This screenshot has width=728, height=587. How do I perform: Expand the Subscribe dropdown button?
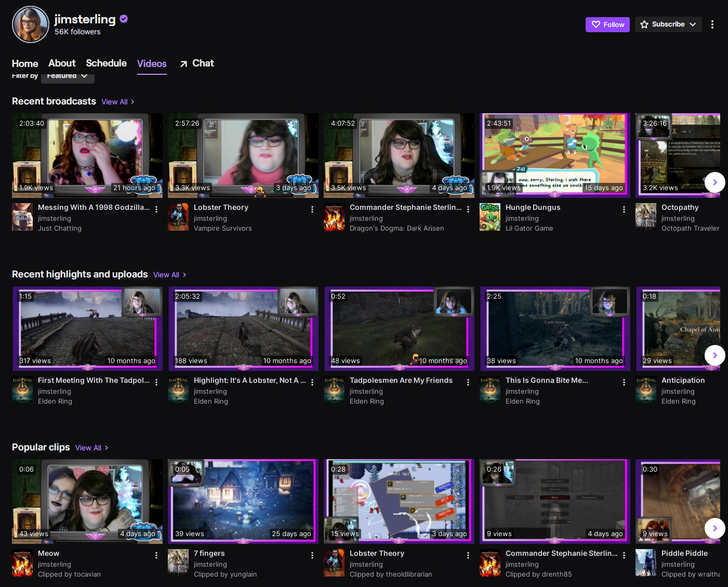668,24
